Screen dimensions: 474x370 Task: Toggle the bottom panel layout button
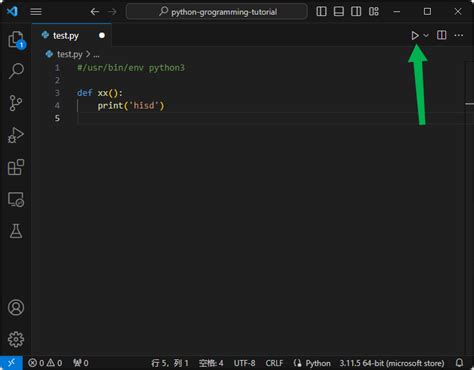pyautogui.click(x=339, y=12)
